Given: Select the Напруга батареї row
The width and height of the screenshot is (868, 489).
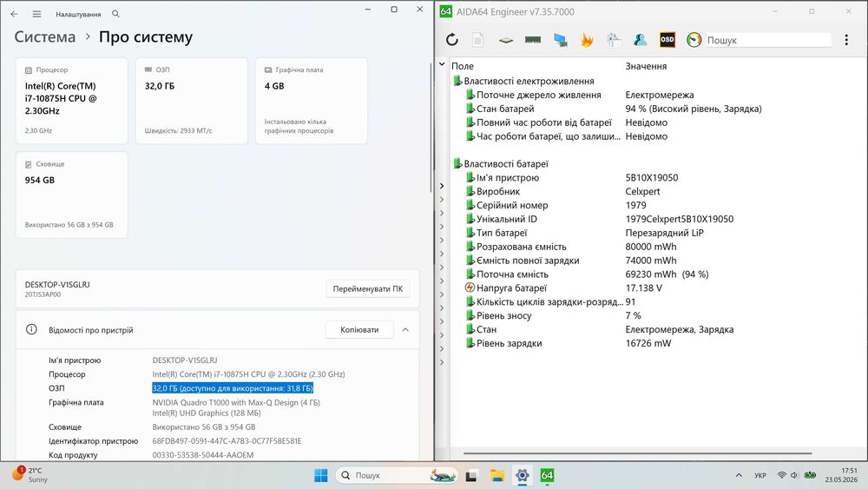Looking at the screenshot, I should 563,288.
